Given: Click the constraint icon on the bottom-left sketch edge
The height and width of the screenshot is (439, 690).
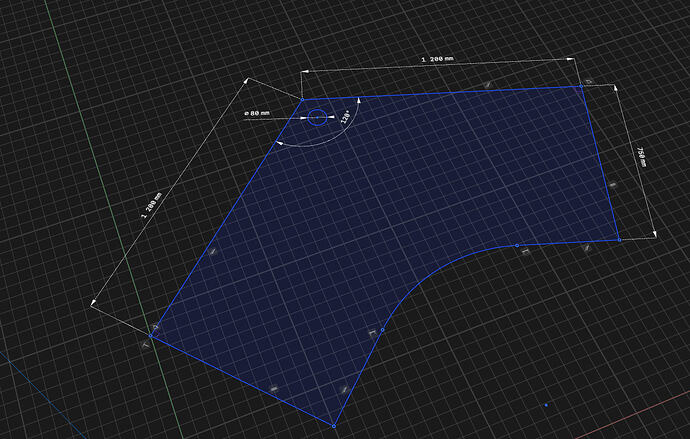Looking at the screenshot, I should [274, 389].
